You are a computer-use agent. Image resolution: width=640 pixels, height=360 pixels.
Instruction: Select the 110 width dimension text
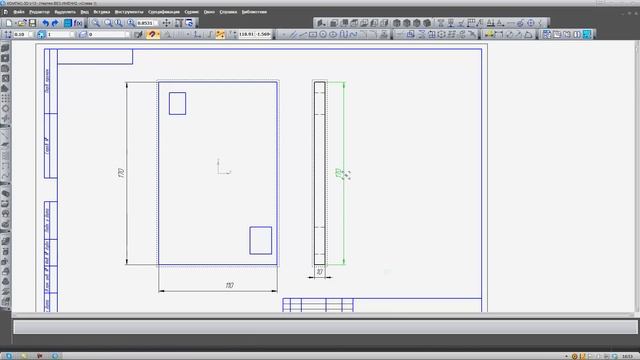click(229, 285)
